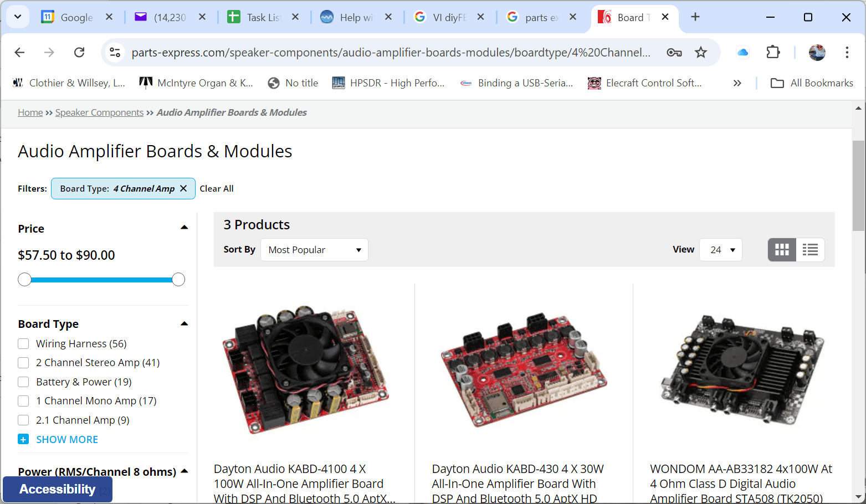The height and width of the screenshot is (504, 866).
Task: Click the address bar URL field
Action: click(391, 52)
